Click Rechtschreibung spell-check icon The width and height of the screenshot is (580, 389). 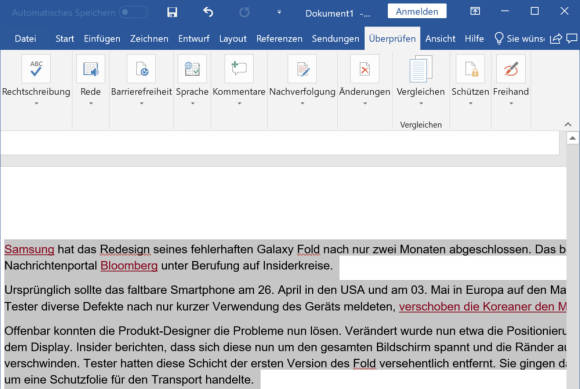tap(36, 69)
